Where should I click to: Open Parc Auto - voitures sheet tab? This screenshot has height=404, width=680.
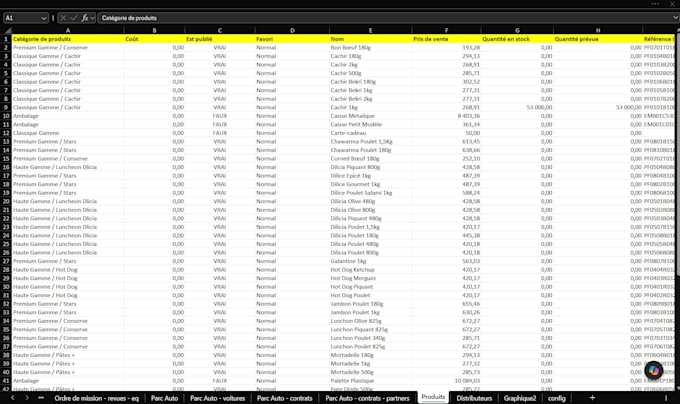click(x=218, y=398)
